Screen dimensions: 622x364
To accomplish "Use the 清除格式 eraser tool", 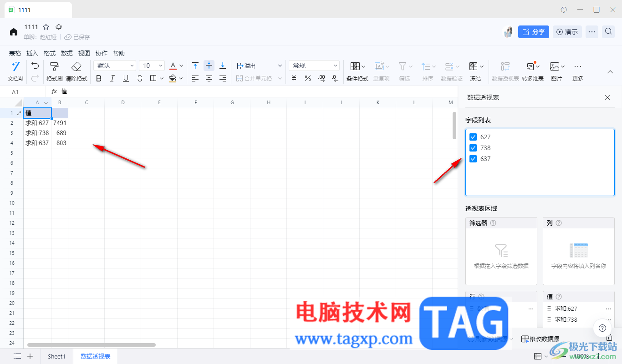I will click(x=76, y=71).
